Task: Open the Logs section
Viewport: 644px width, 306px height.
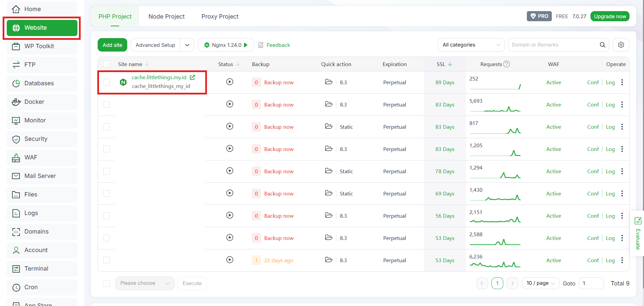Action: [42, 213]
